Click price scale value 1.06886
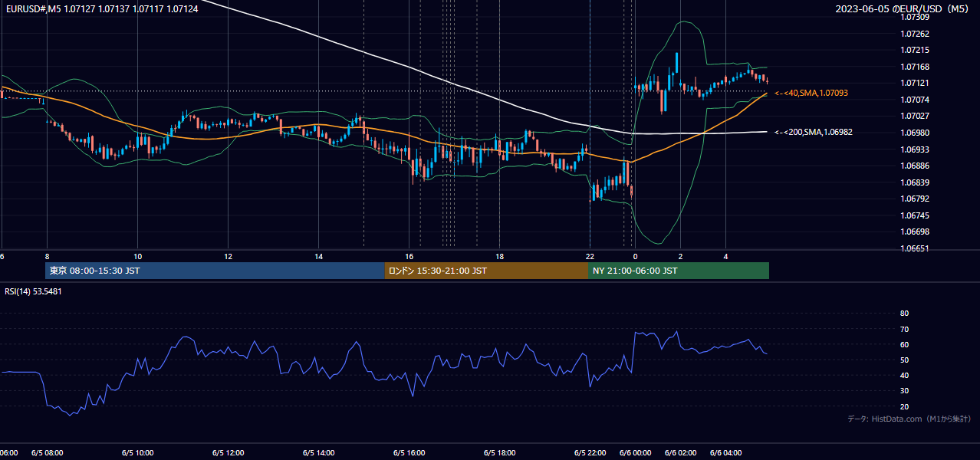 (x=914, y=166)
